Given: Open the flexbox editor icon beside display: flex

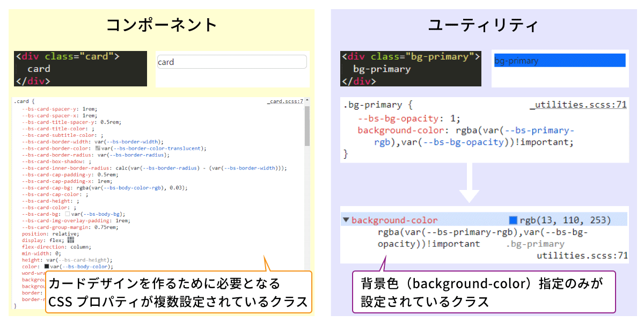Looking at the screenshot, I should point(71,240).
